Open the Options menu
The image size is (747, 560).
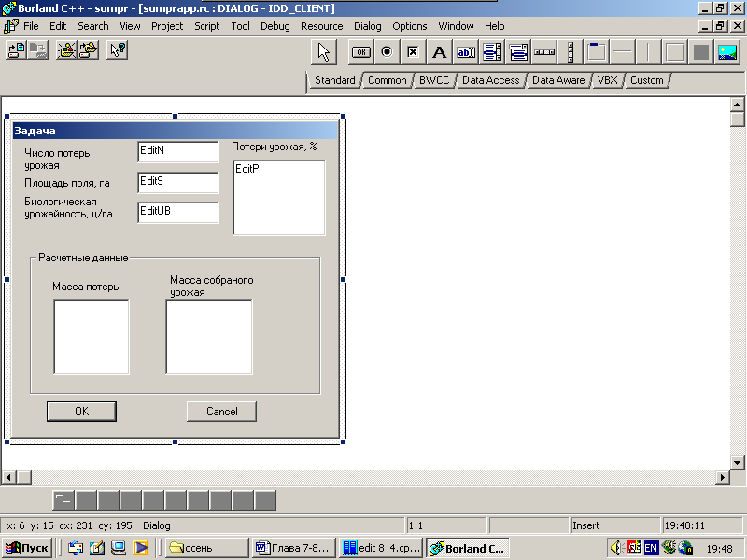[410, 26]
